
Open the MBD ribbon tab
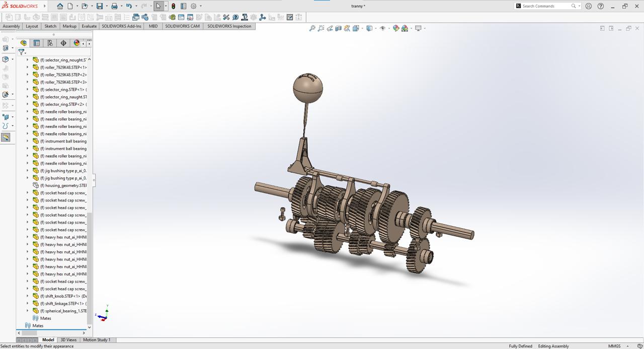(x=153, y=26)
